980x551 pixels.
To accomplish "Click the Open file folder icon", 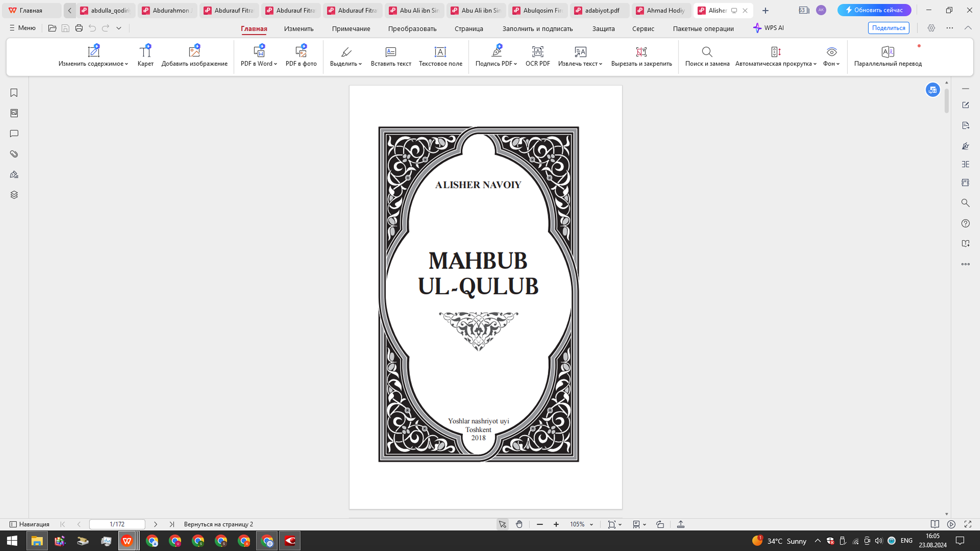I will (52, 28).
